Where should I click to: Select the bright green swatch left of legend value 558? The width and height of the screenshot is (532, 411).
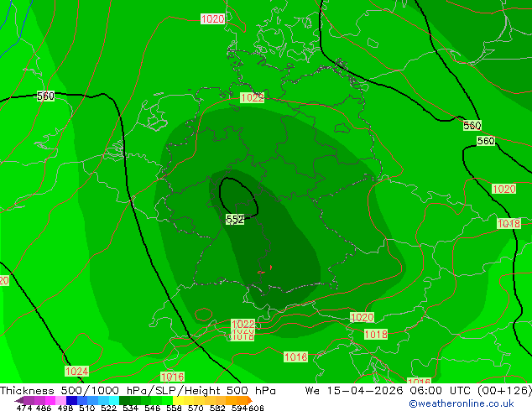coord(168,400)
